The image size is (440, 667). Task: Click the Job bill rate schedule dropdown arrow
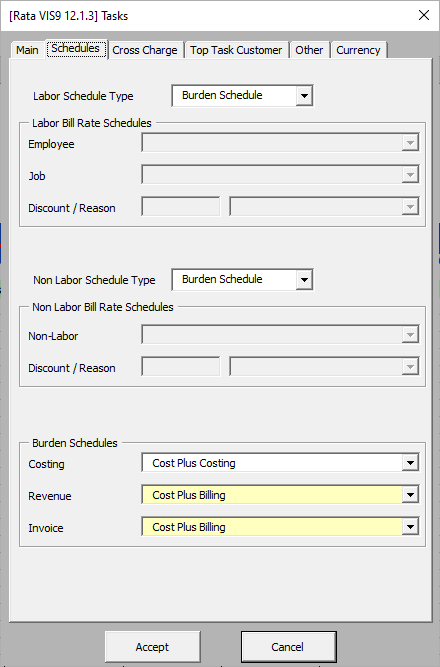[410, 174]
